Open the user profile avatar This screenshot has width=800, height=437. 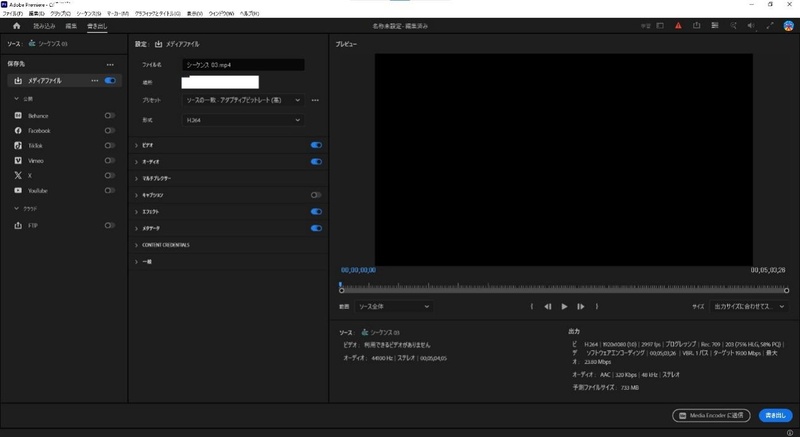point(788,26)
